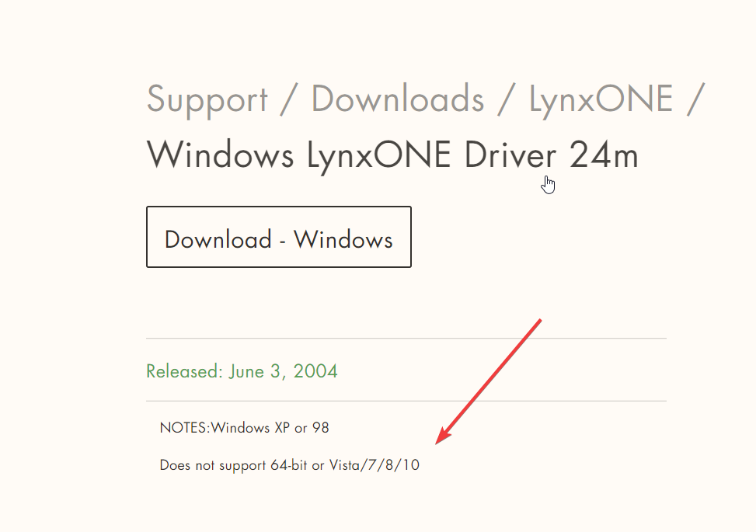Viewport: 756px width, 532px height.
Task: Click the divider line above Released date
Action: point(406,339)
